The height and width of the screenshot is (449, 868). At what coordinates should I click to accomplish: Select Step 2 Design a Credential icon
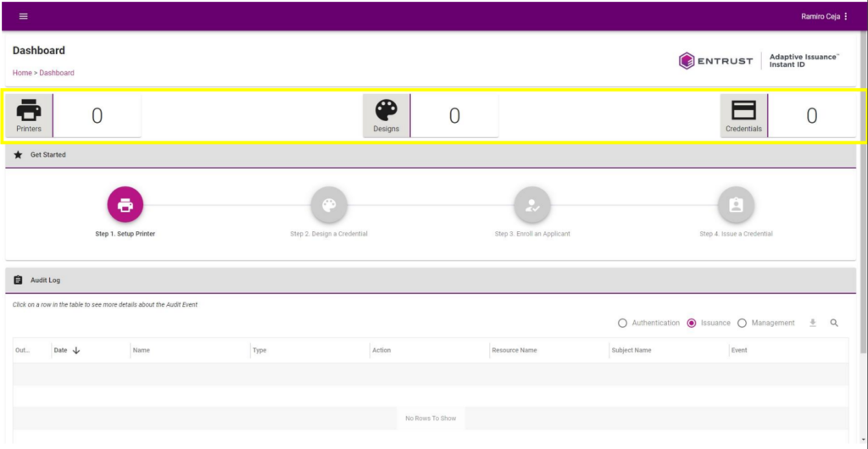click(x=329, y=205)
